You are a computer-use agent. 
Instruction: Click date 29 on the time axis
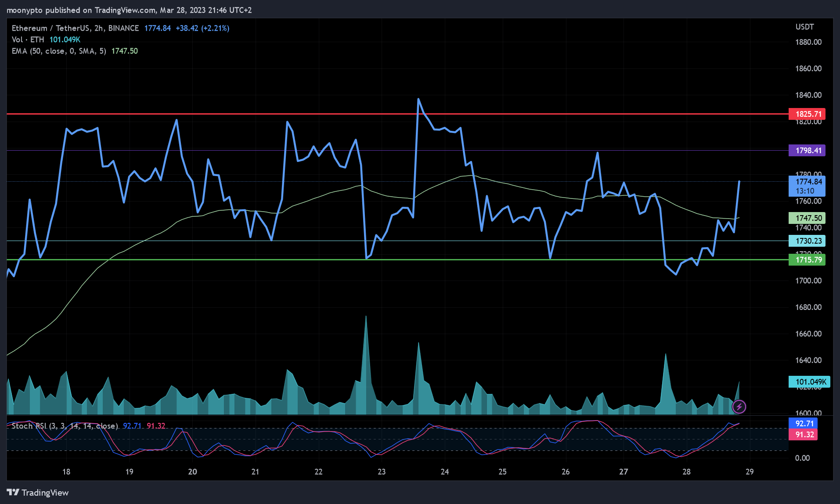[x=750, y=472]
